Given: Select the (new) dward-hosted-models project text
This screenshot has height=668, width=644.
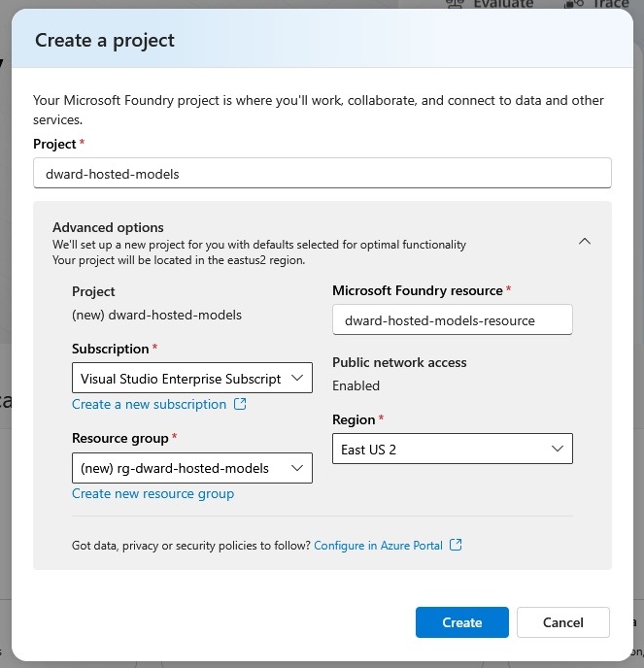Looking at the screenshot, I should click(x=156, y=316).
